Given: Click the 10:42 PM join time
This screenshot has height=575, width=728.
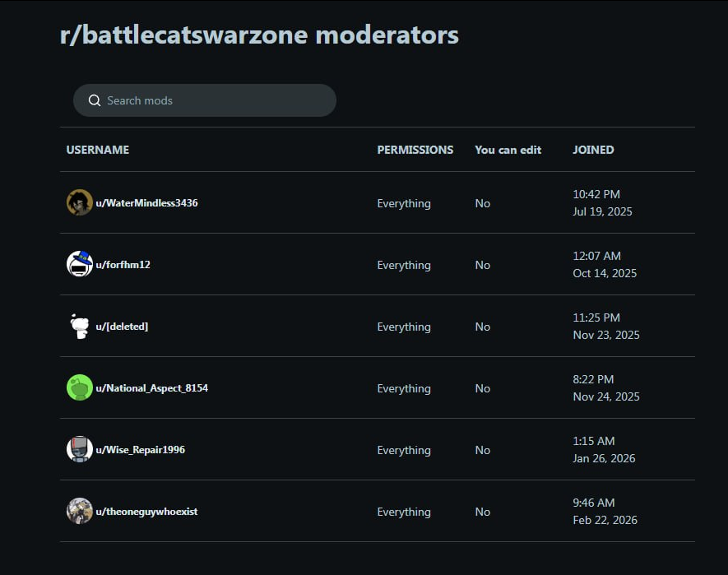Looking at the screenshot, I should (596, 194).
